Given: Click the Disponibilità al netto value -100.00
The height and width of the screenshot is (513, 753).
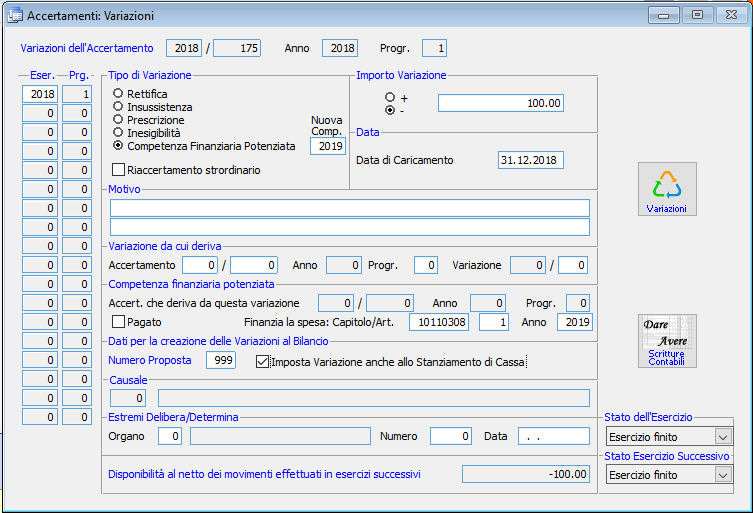Looking at the screenshot, I should [526, 474].
